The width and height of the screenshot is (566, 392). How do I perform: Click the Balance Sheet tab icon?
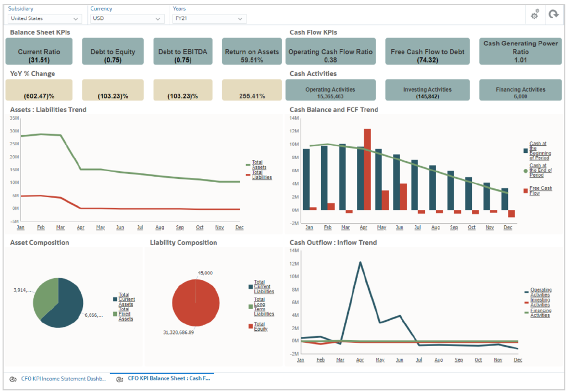coord(120,379)
